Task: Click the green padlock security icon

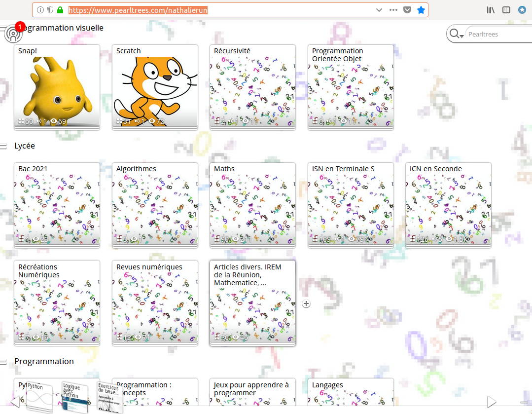Action: pos(60,10)
